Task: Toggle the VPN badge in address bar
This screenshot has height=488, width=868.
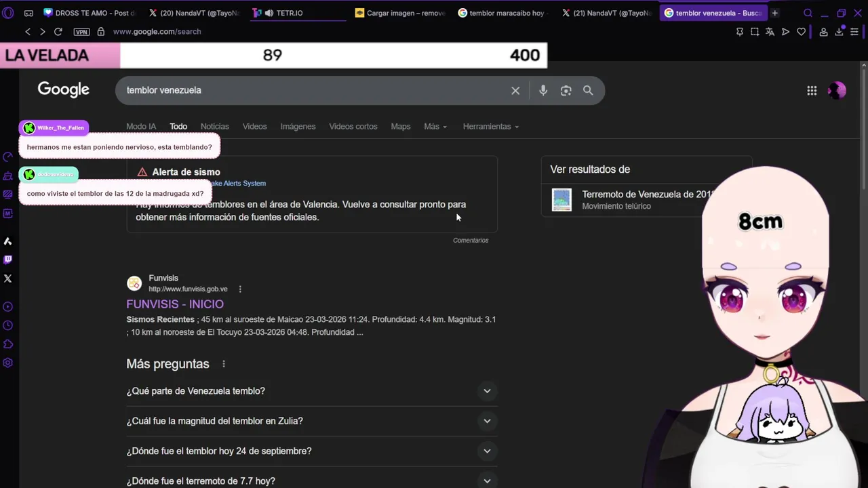Action: (81, 32)
